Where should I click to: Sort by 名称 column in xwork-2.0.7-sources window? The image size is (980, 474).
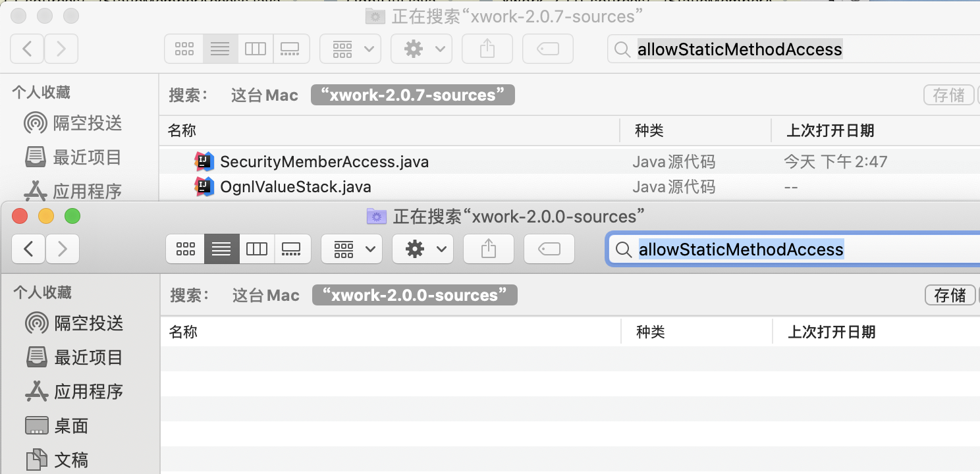(389, 130)
